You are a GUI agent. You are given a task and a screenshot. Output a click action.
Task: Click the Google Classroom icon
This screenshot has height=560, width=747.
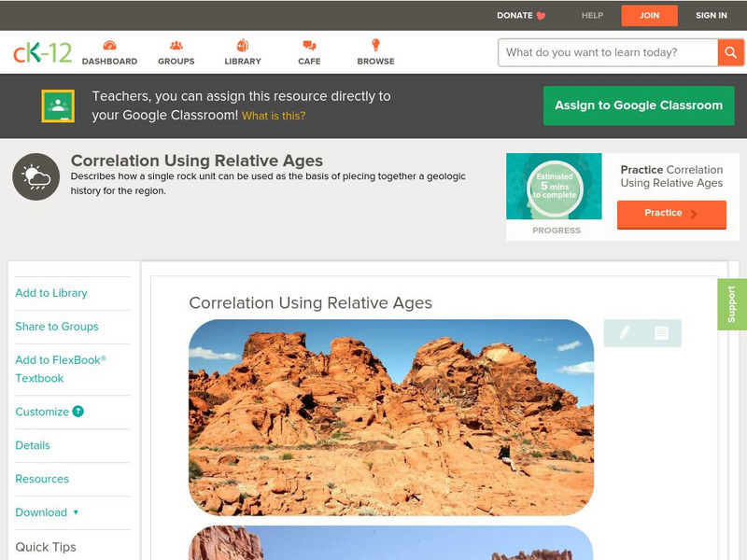pyautogui.click(x=58, y=105)
